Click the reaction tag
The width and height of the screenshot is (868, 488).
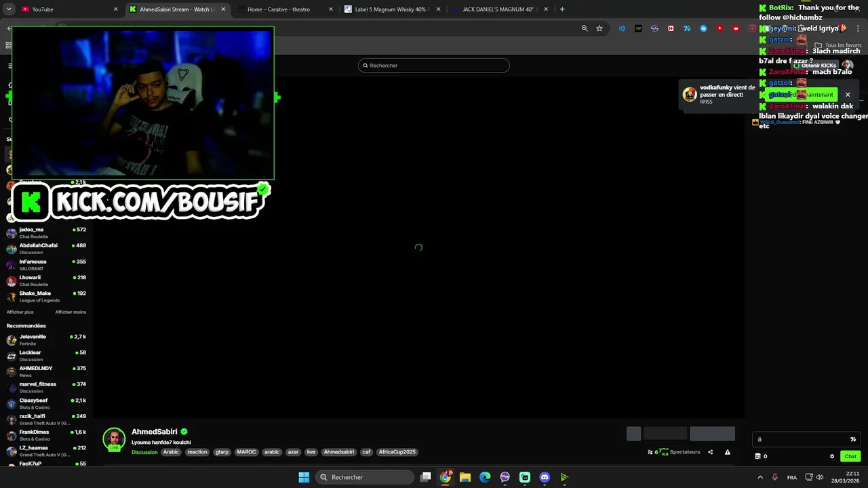tap(197, 452)
